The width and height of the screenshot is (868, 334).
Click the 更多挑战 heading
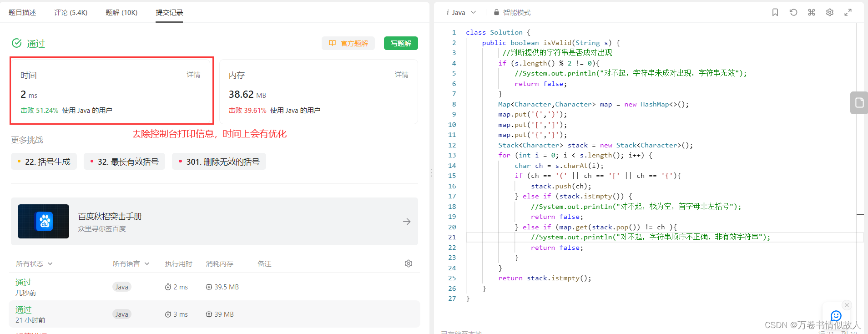coord(27,140)
